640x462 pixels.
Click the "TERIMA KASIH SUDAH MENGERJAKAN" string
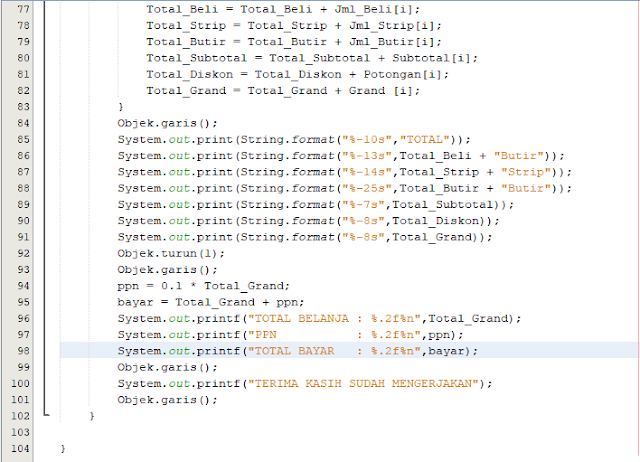point(363,384)
